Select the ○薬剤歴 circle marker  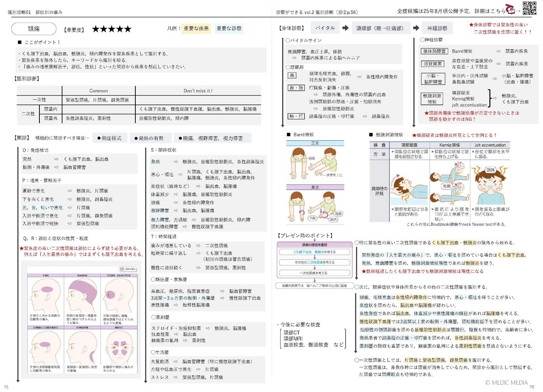click(x=153, y=317)
